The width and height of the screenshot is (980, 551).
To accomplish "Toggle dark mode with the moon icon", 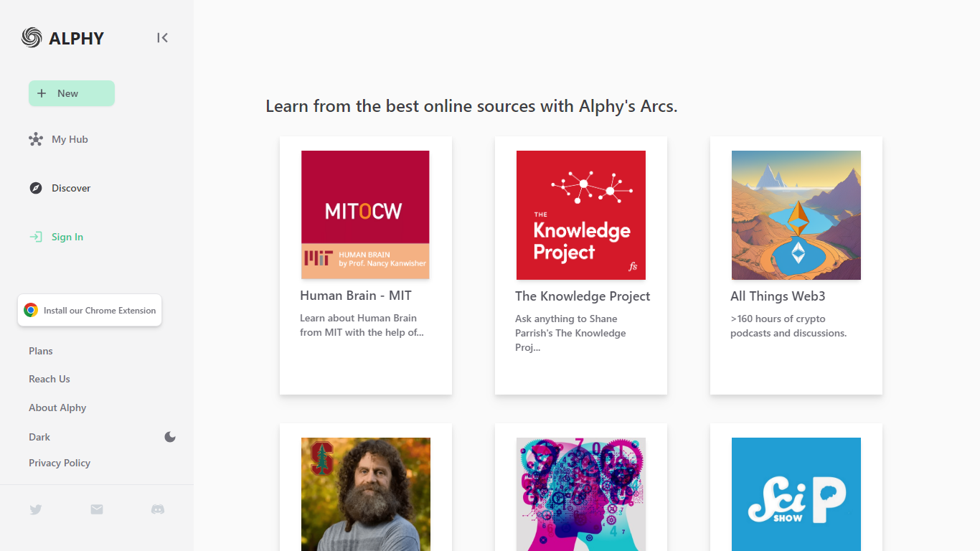I will click(170, 437).
